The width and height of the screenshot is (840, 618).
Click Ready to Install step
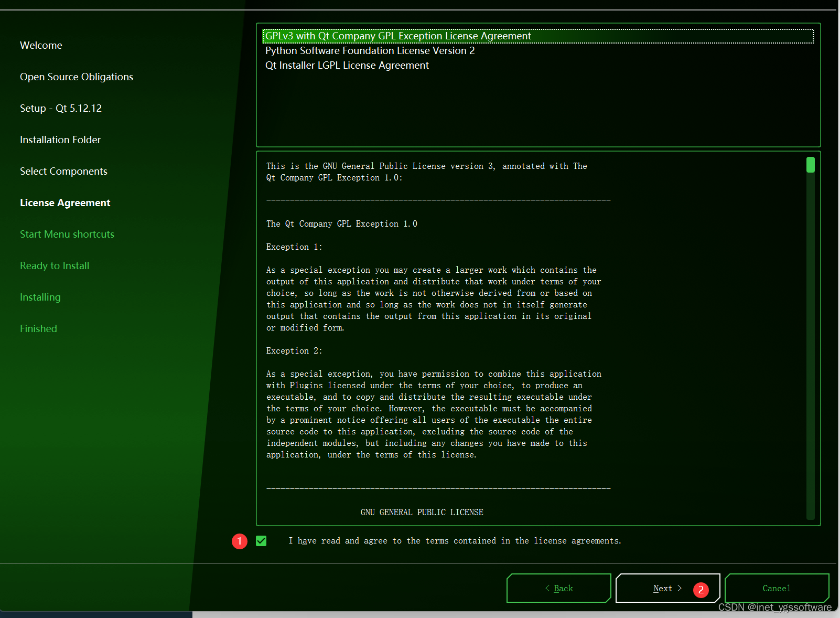(55, 266)
